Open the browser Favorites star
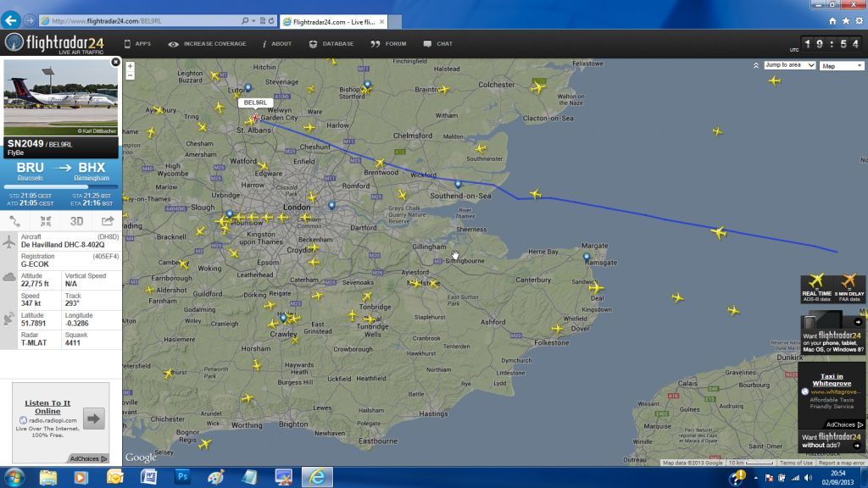The width and height of the screenshot is (868, 488). [x=846, y=21]
